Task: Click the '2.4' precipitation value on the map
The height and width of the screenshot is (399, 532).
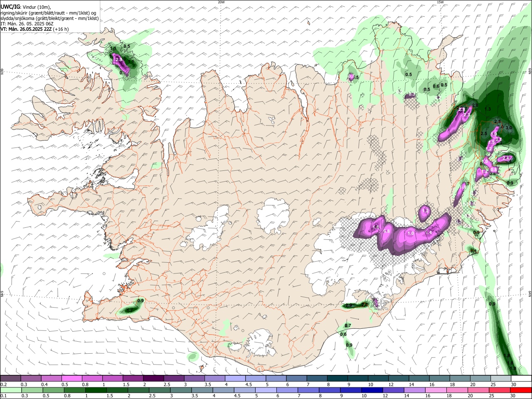Action: pos(506,158)
